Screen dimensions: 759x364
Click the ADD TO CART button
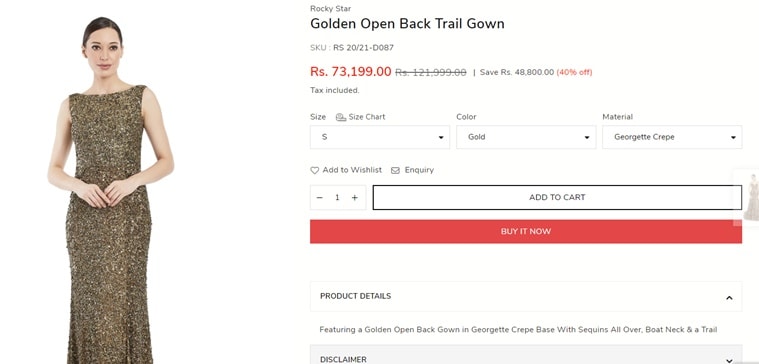coord(557,197)
